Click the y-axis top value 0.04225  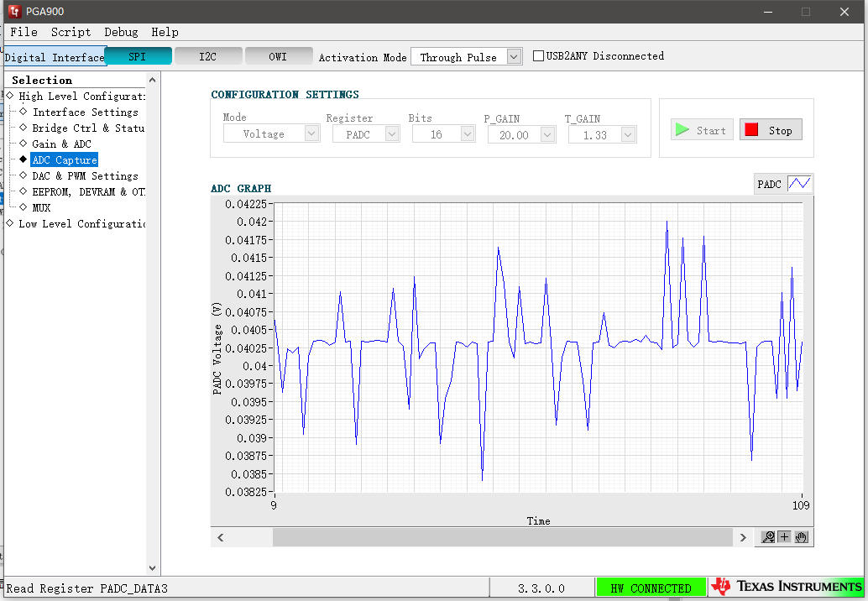[x=246, y=204]
